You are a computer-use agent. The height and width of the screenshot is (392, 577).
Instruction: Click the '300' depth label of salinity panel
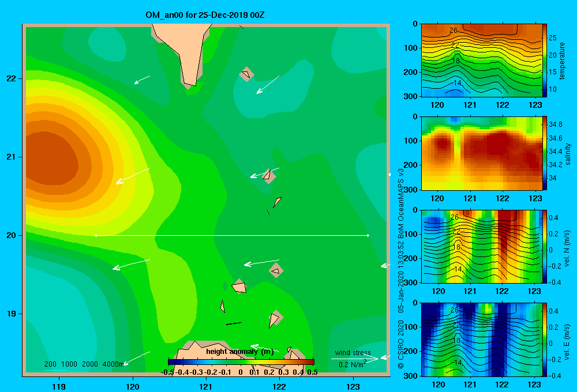pos(411,190)
